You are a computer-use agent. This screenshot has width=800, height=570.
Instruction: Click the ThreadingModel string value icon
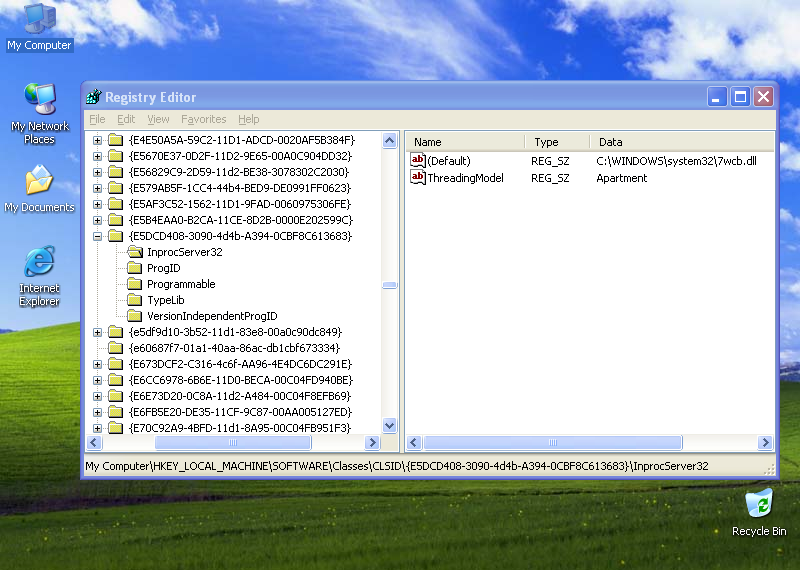(419, 178)
